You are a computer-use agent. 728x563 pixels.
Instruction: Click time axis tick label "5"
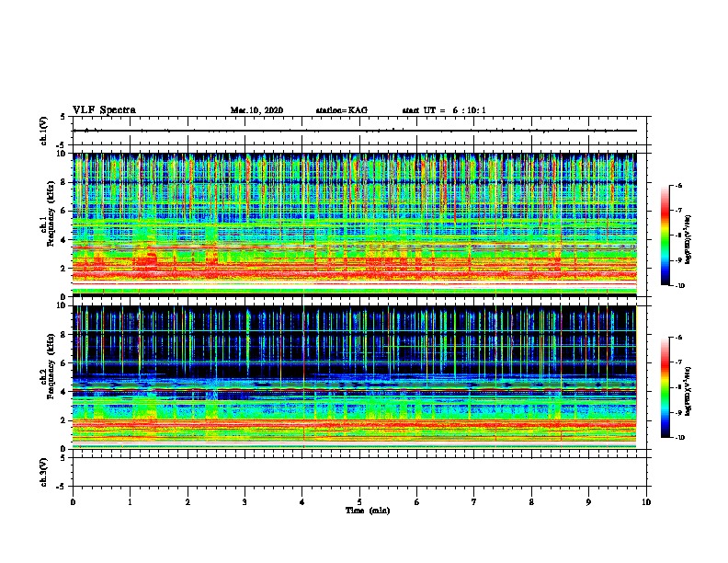359,502
